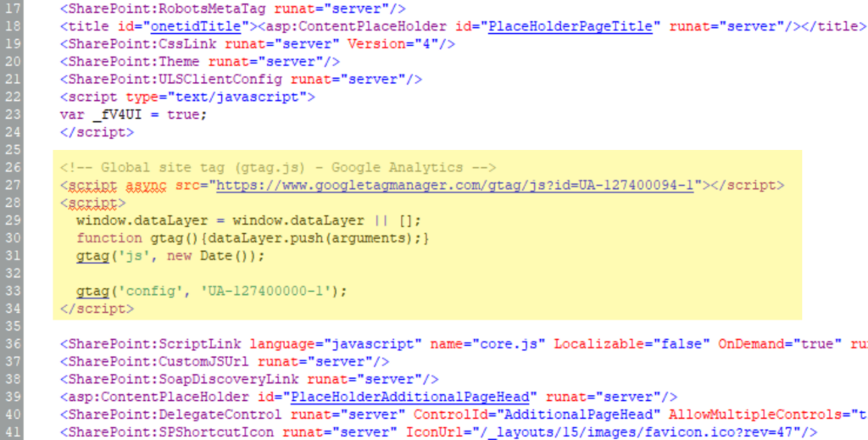Click the SharePoint:DelegateControl tag line
This screenshot has height=440, width=868.
464,415
